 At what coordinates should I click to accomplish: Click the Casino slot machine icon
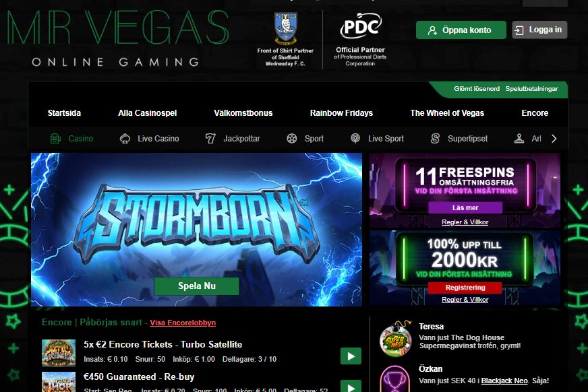coord(55,139)
